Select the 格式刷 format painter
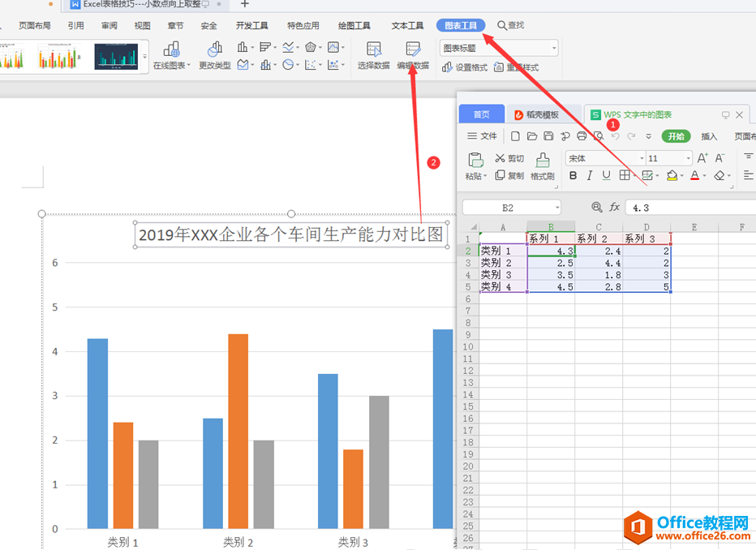This screenshot has height=550, width=756. click(x=543, y=166)
